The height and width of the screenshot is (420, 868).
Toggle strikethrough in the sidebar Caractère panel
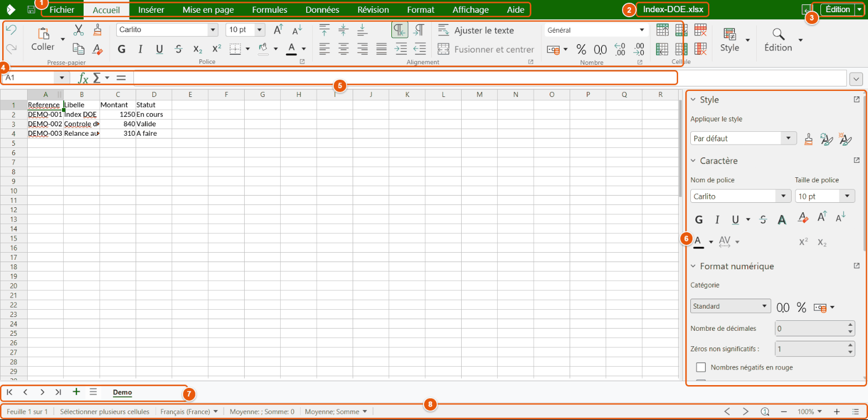pos(763,219)
